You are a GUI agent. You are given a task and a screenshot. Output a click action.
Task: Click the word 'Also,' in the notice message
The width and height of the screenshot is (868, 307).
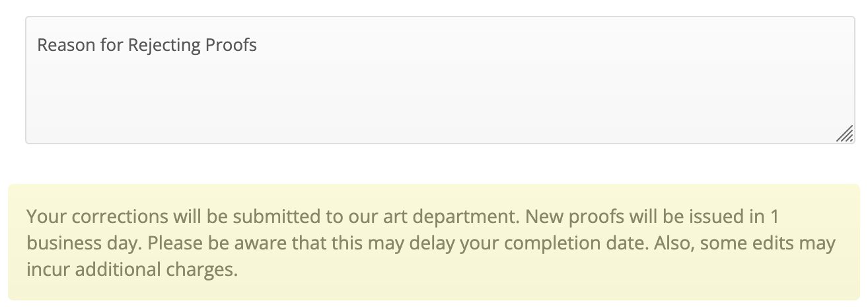674,243
